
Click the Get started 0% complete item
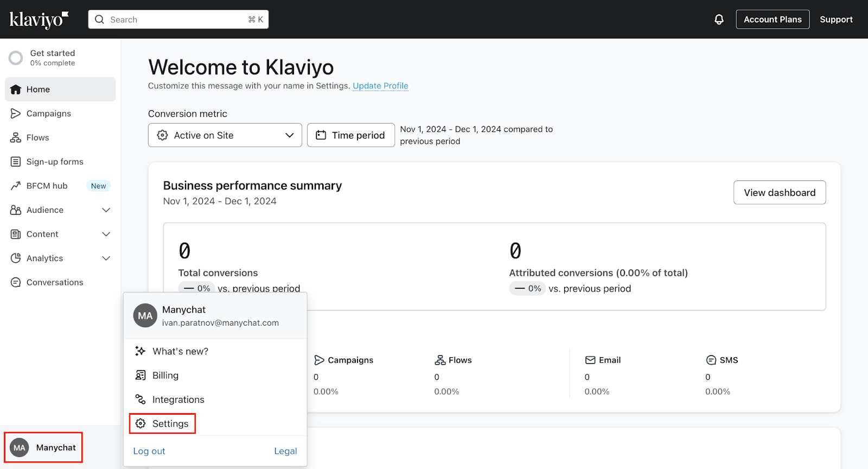60,58
